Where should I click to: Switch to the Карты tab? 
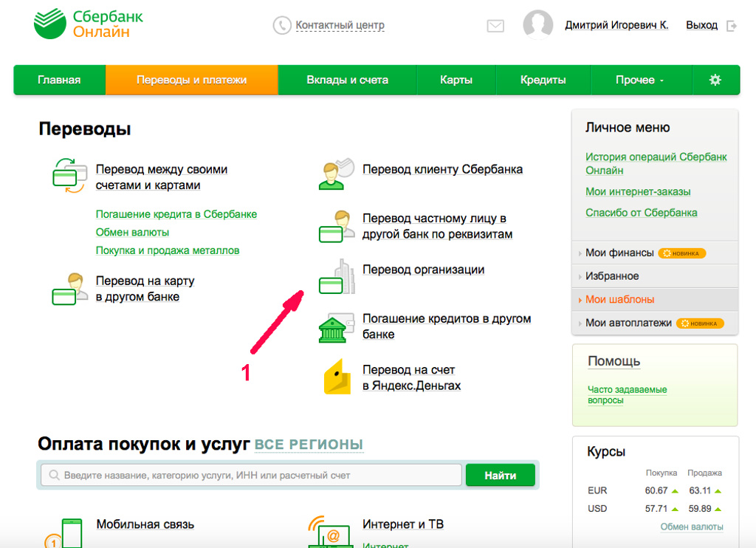pyautogui.click(x=456, y=80)
